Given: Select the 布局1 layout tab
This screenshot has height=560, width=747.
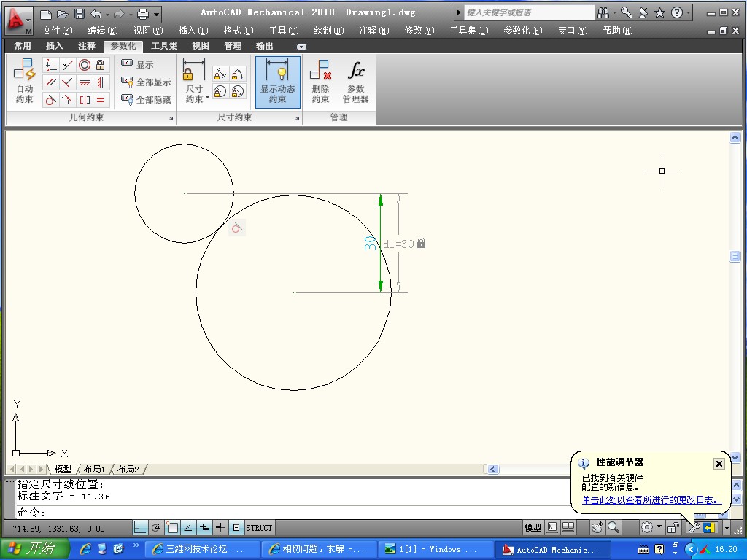Looking at the screenshot, I should pos(94,469).
